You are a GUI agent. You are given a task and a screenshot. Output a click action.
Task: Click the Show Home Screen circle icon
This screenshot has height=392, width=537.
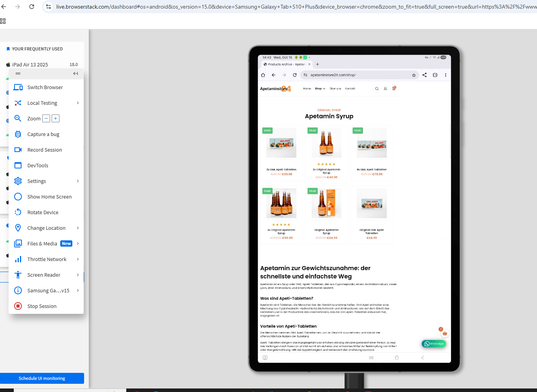tap(18, 197)
